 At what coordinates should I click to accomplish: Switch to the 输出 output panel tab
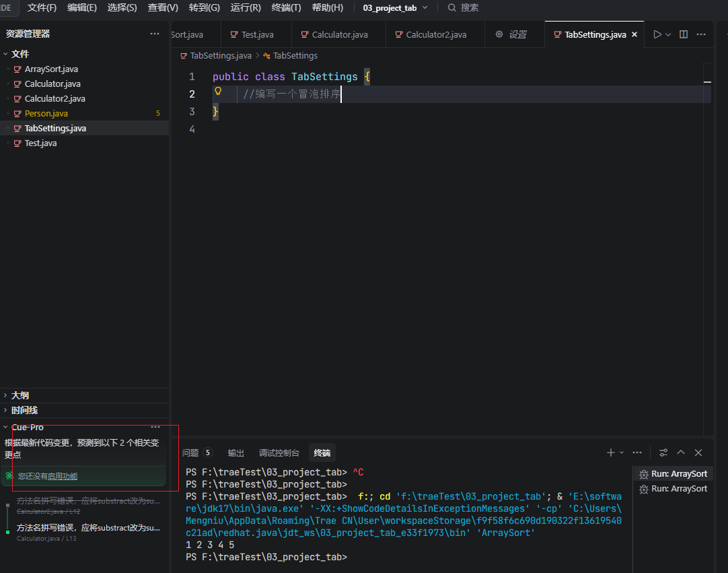236,452
